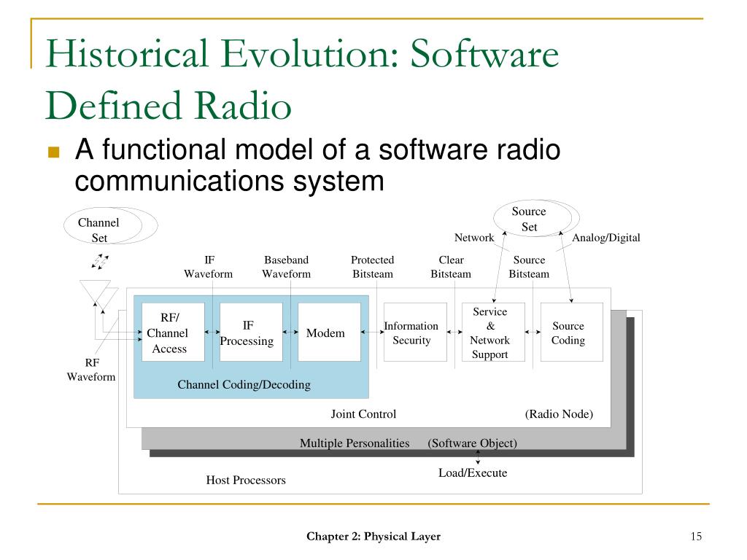Click the "RF Waveform" label
This screenshot has height=560, width=747.
[x=91, y=370]
